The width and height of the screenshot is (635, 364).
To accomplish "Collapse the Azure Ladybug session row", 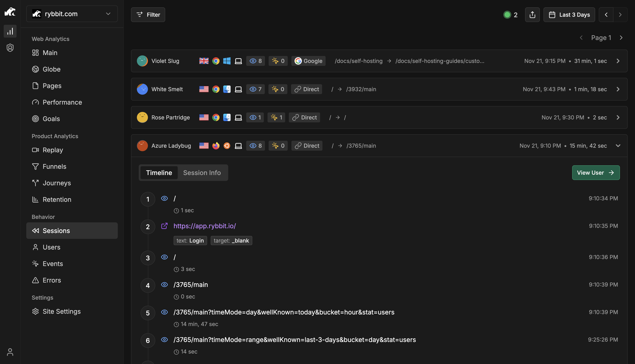I will [618, 146].
